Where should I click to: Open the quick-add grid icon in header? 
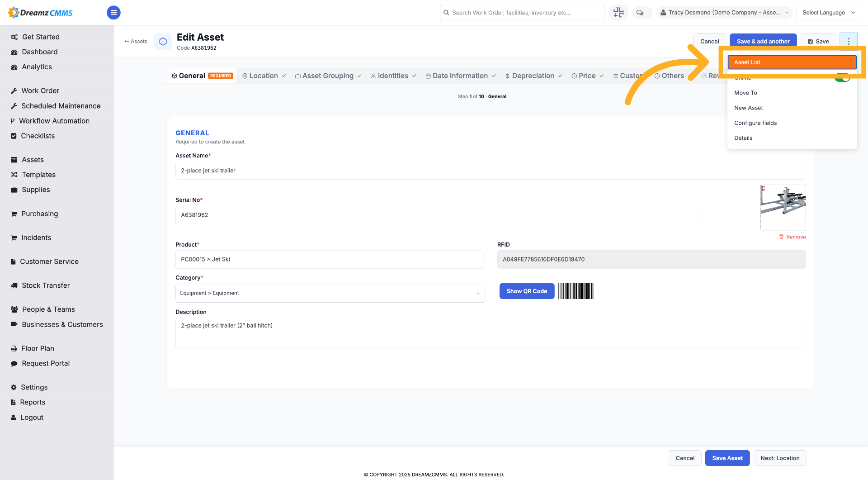coord(618,13)
